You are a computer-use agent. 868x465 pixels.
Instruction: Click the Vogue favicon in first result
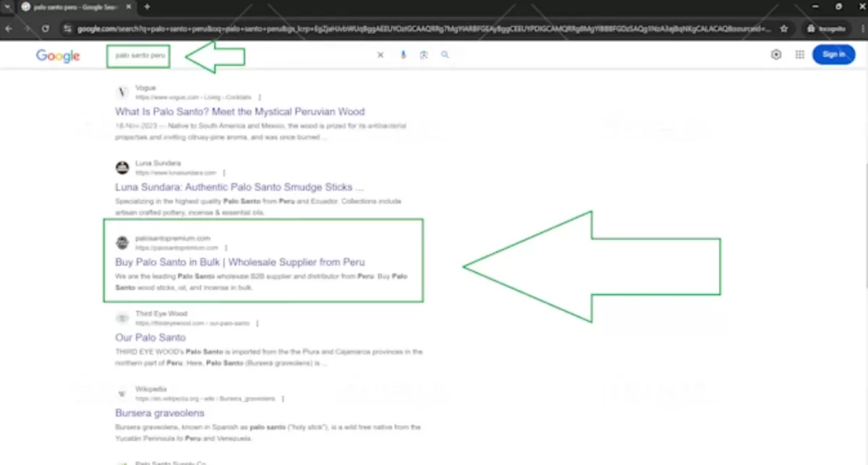(122, 92)
